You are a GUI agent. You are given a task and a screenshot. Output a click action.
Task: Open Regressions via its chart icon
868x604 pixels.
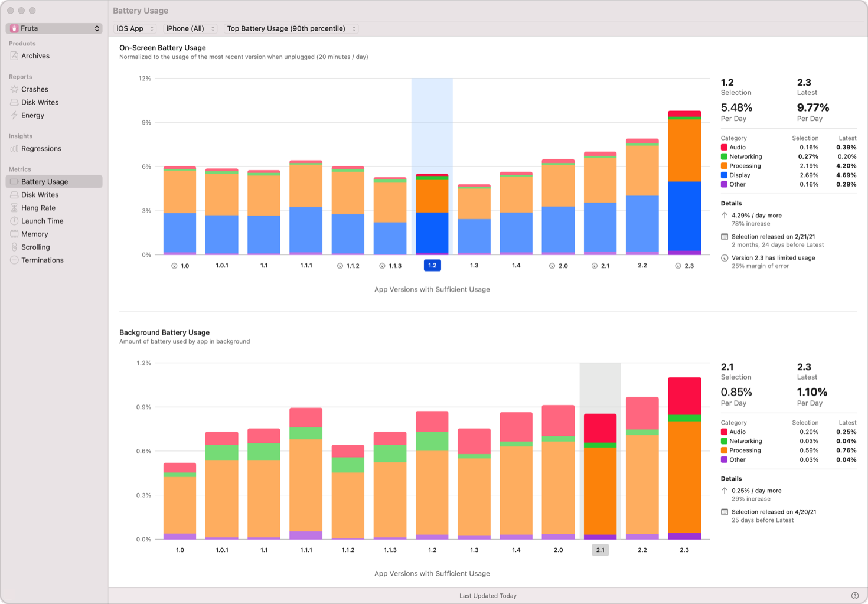click(14, 149)
